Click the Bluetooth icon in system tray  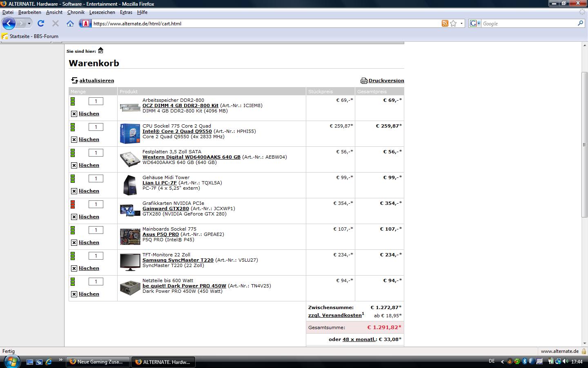525,361
